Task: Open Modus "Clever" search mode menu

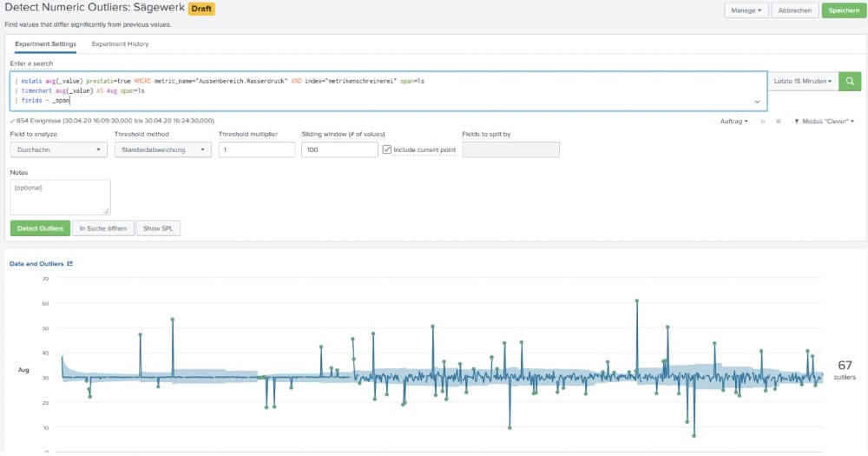Action: [x=825, y=122]
